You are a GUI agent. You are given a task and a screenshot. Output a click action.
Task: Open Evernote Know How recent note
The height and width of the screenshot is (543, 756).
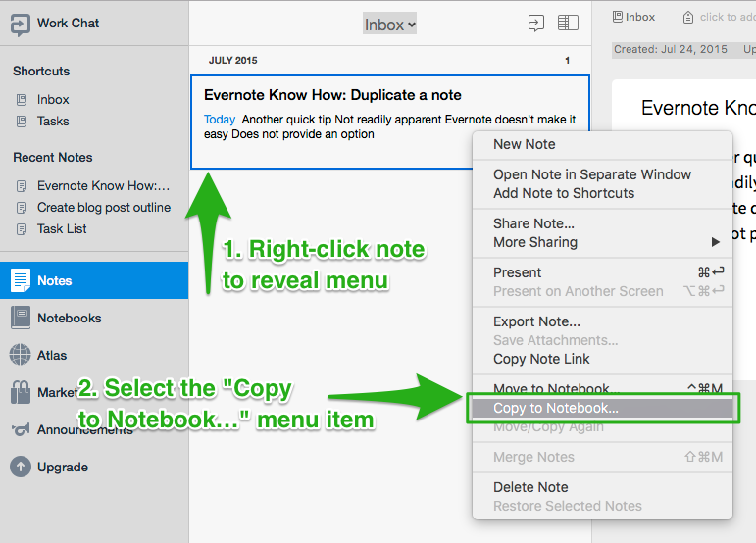[104, 186]
